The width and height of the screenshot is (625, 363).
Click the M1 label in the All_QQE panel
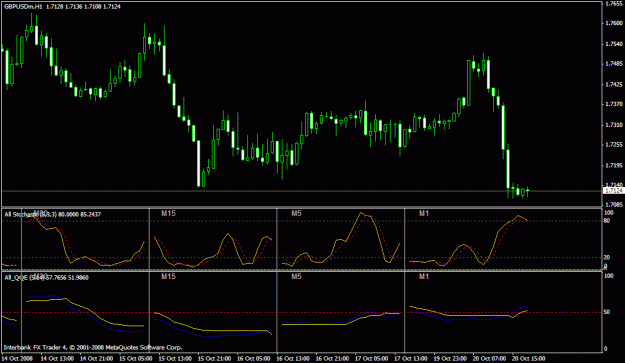coord(424,276)
